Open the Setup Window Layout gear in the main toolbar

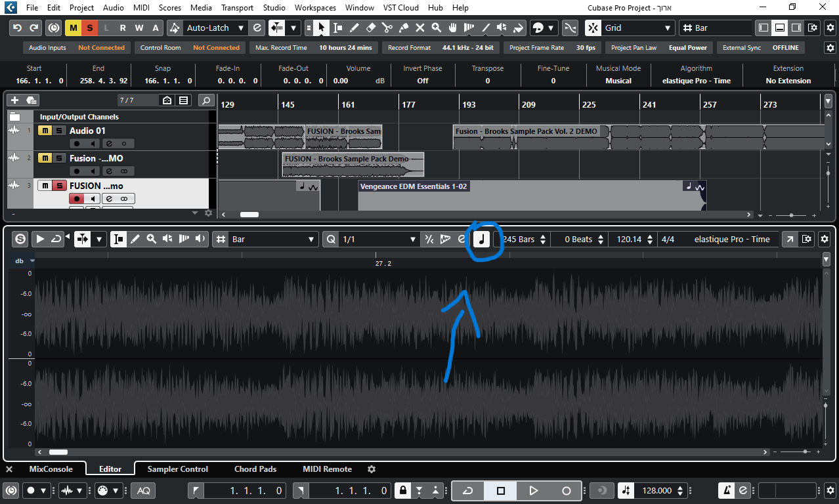(812, 28)
